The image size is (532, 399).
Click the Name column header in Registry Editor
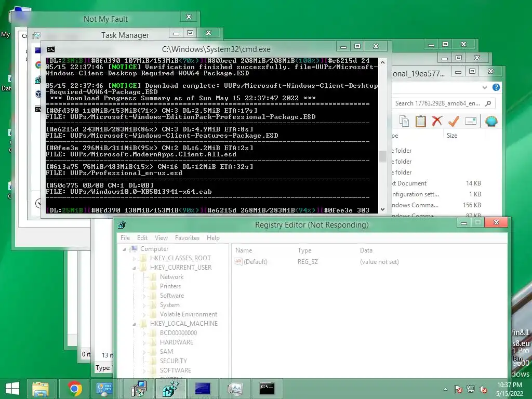pos(244,250)
